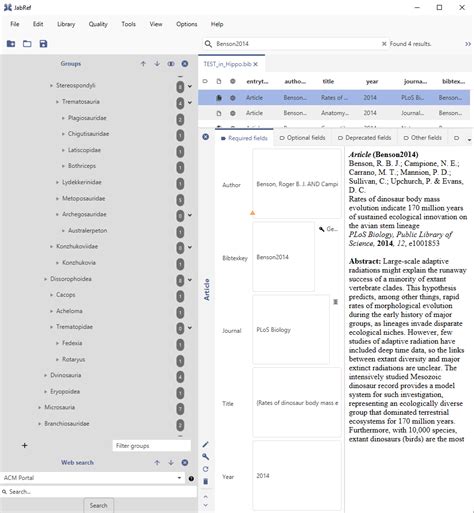Image resolution: width=474 pixels, height=513 pixels.
Task: Clear the Benson2014 search query
Action: pyautogui.click(x=384, y=44)
